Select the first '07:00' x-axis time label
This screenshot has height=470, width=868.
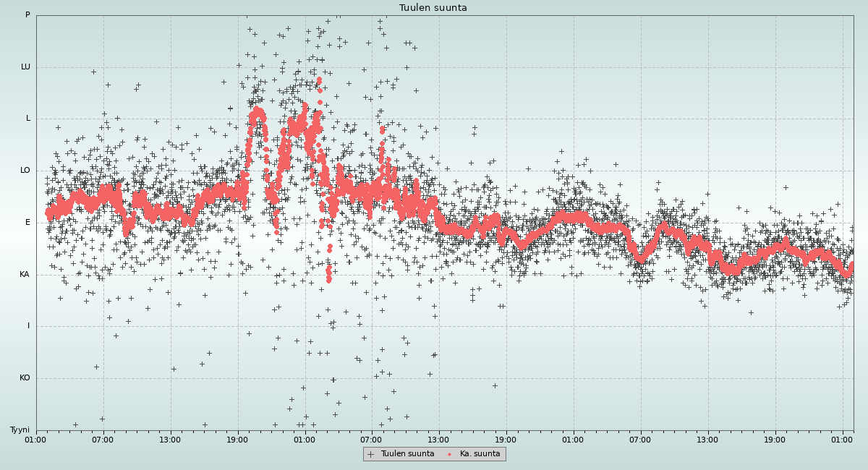[103, 440]
